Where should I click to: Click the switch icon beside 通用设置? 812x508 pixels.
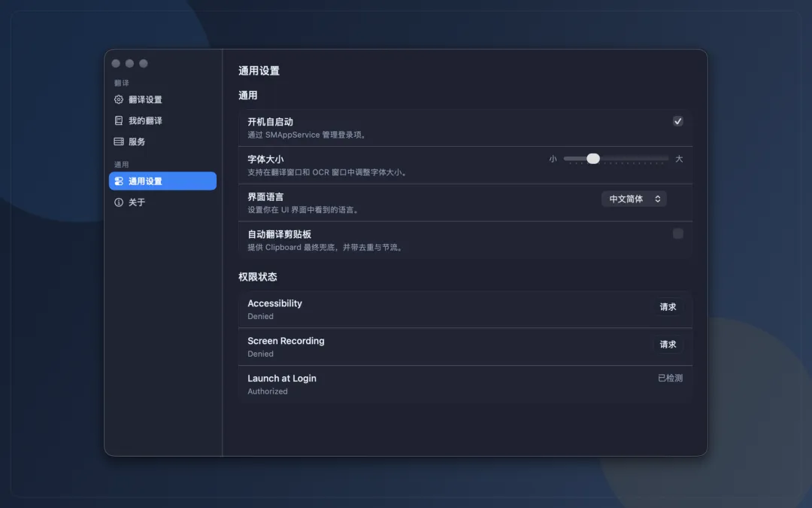point(119,181)
